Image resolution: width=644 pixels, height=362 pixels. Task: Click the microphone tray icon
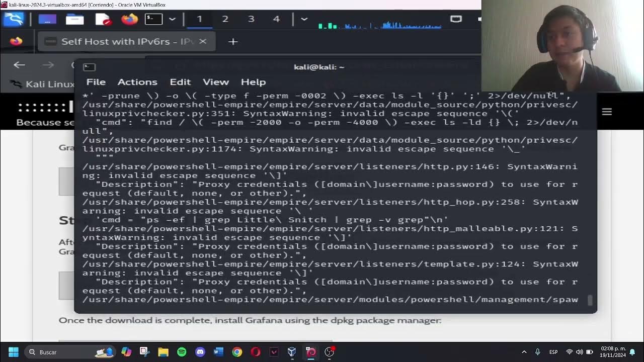(537, 352)
